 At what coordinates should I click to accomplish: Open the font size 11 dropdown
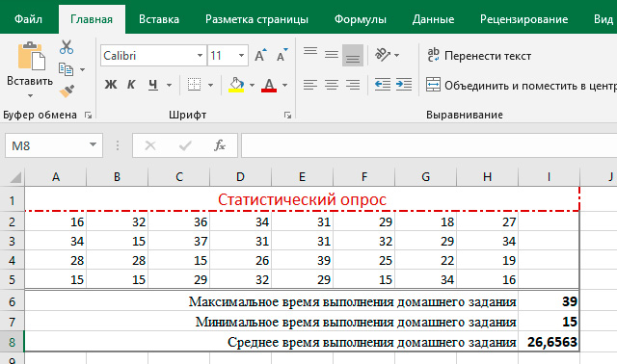click(242, 56)
